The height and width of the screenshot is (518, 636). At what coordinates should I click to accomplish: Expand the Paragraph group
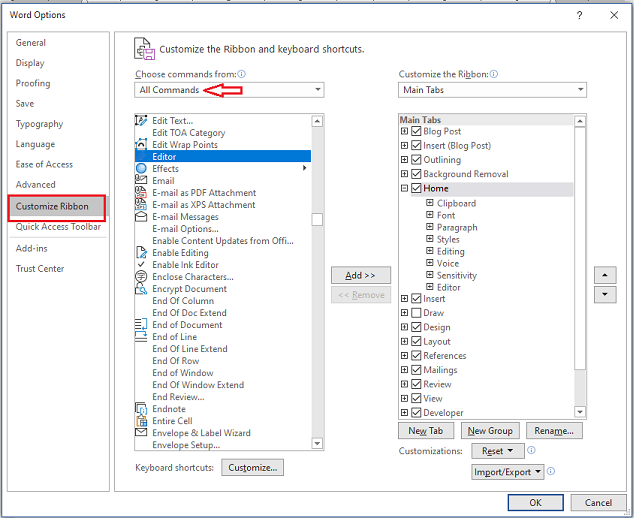click(x=430, y=227)
